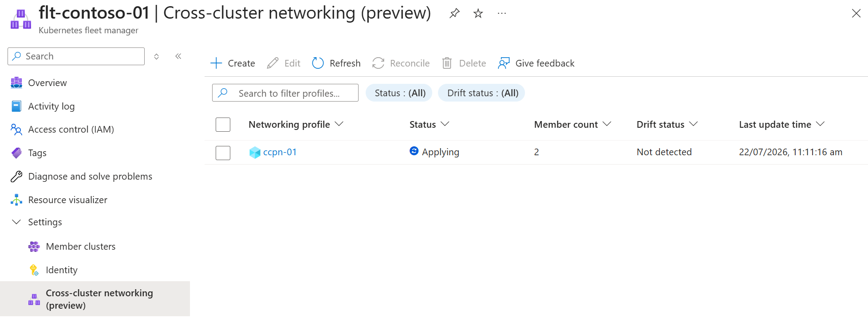
Task: Click the Delete toolbar button
Action: pos(464,63)
